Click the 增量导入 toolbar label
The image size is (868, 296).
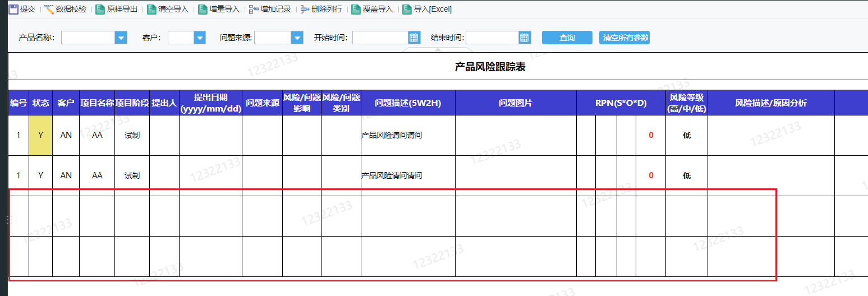(x=224, y=10)
